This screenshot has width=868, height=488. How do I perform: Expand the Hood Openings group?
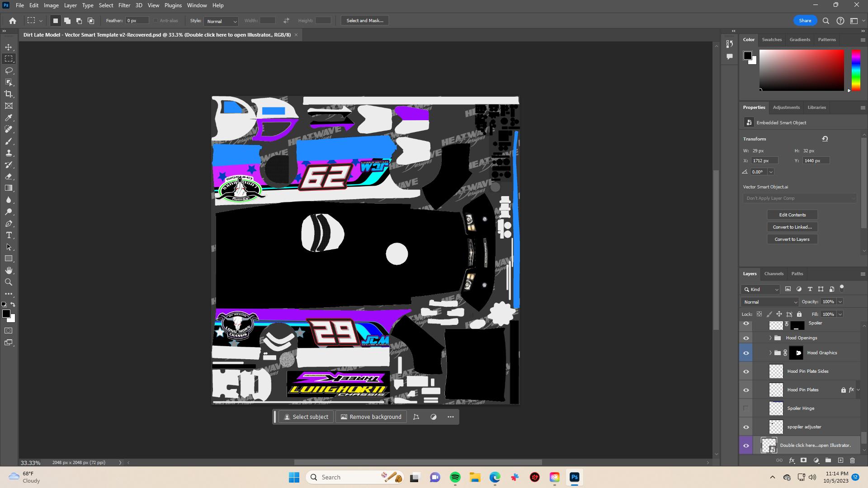(770, 338)
